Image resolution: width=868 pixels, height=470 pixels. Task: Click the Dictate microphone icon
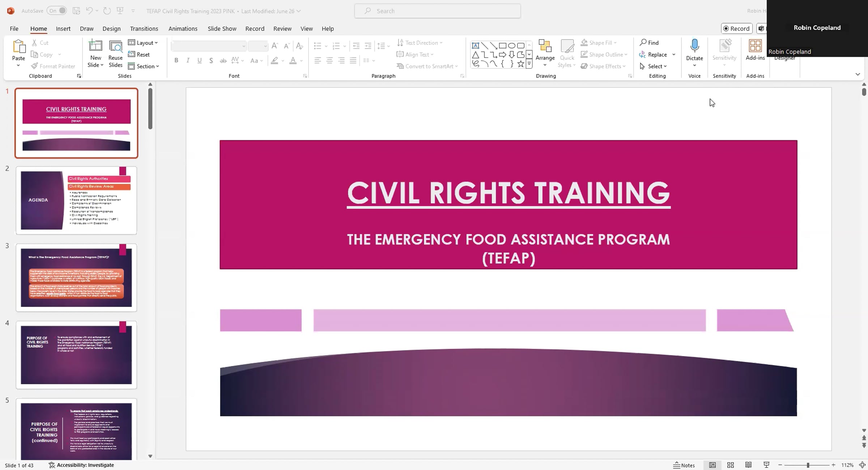[694, 46]
